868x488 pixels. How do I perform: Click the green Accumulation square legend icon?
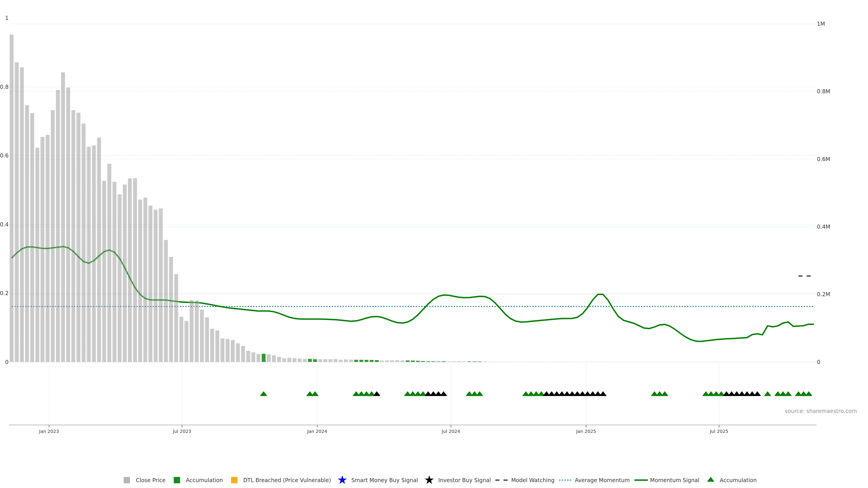(177, 480)
